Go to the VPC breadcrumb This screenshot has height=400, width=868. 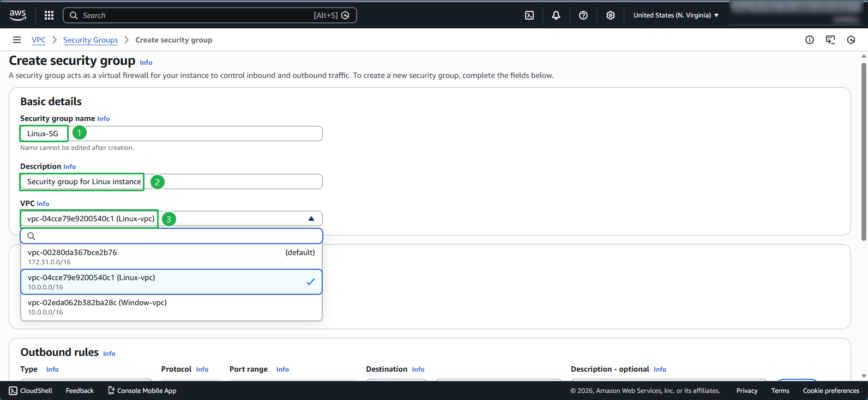(x=39, y=40)
